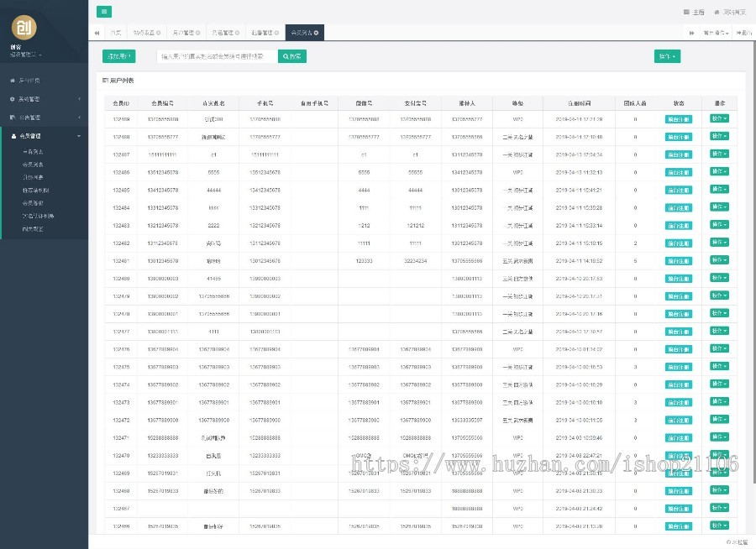Select member ID cell 132487
The image size is (756, 549).
[121, 154]
